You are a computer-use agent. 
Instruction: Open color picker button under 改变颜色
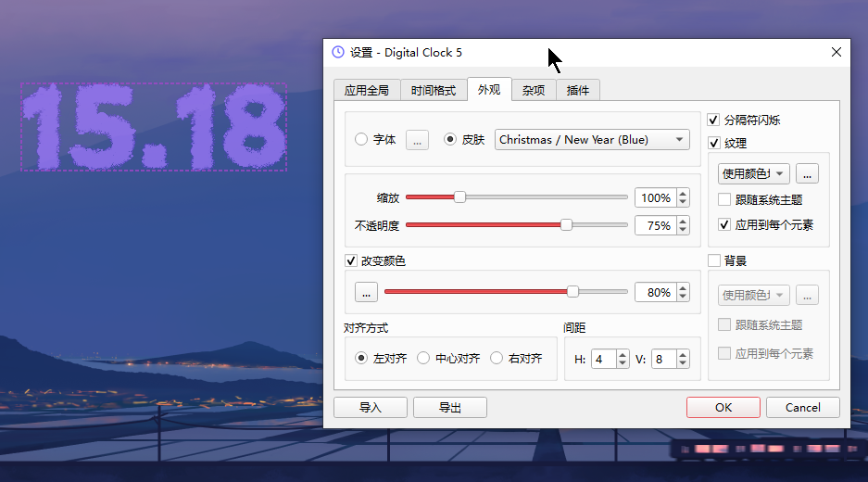pyautogui.click(x=366, y=292)
